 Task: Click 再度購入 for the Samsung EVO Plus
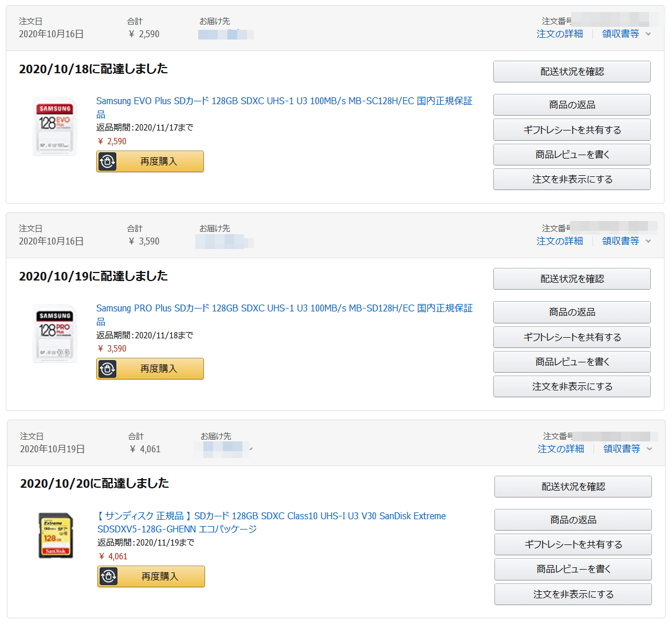(x=150, y=161)
